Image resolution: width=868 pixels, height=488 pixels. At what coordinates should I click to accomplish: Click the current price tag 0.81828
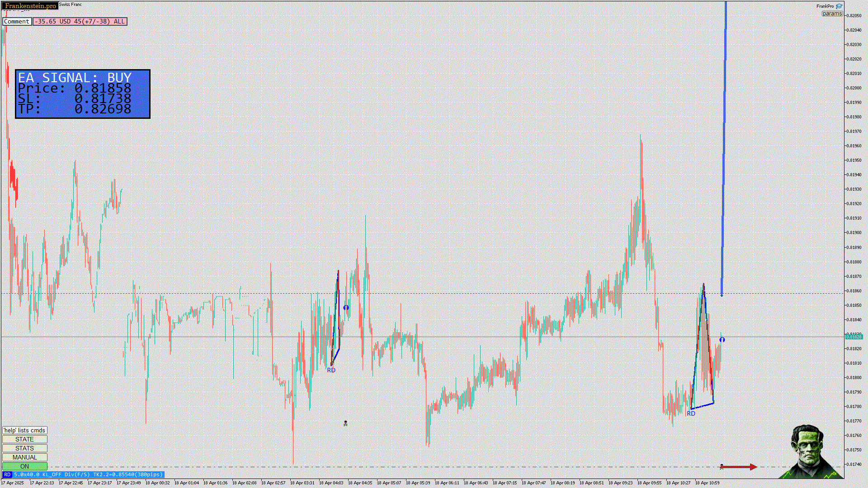[854, 337]
